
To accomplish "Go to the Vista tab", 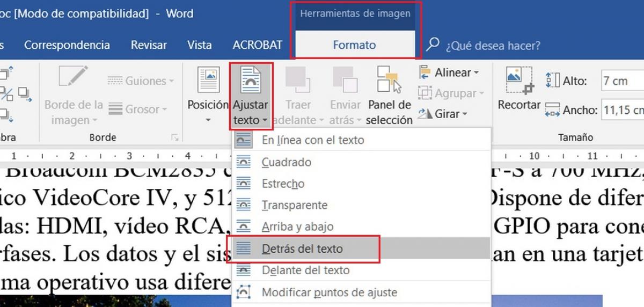I will pos(200,45).
